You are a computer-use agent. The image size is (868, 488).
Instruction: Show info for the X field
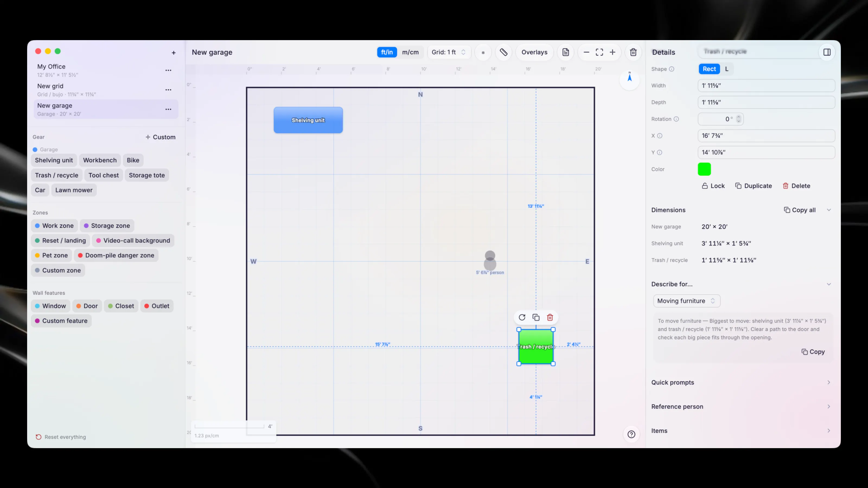tap(659, 136)
